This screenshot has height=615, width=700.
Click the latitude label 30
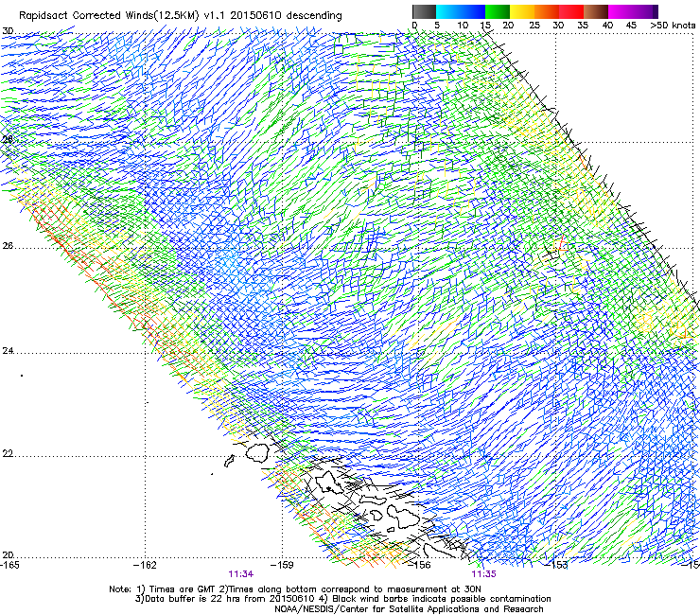(8, 31)
